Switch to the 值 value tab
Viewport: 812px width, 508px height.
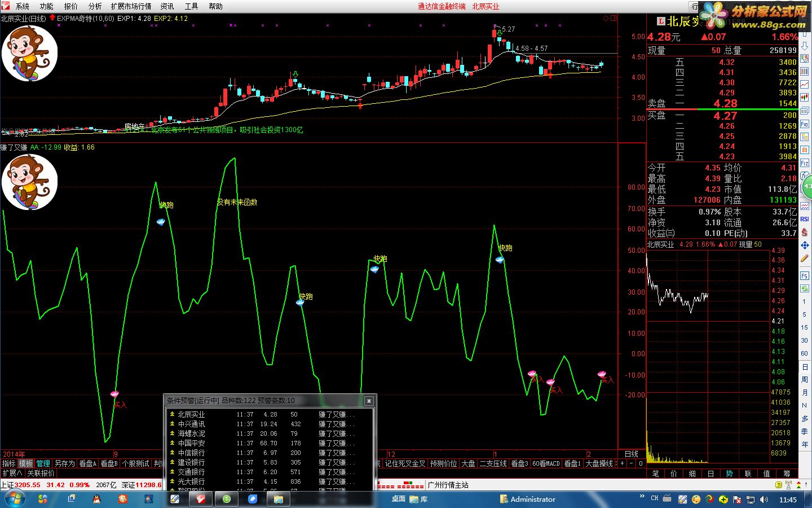click(766, 474)
